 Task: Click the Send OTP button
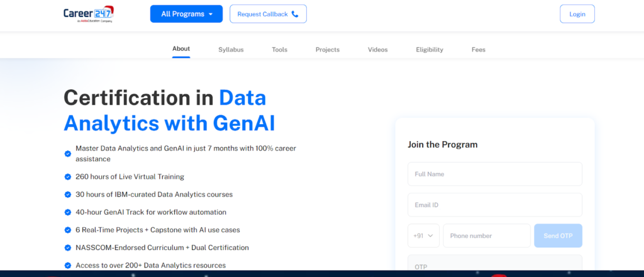pos(558,236)
